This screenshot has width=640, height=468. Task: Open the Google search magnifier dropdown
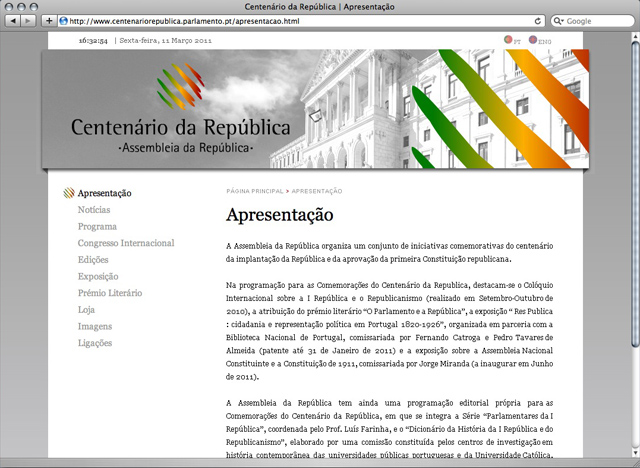(558, 21)
